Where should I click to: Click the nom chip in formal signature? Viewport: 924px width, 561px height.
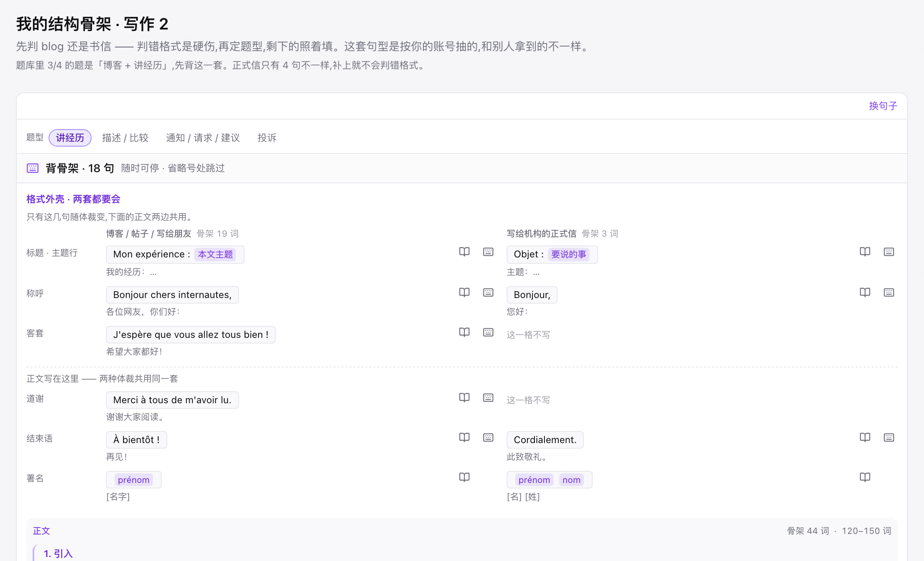pos(571,480)
